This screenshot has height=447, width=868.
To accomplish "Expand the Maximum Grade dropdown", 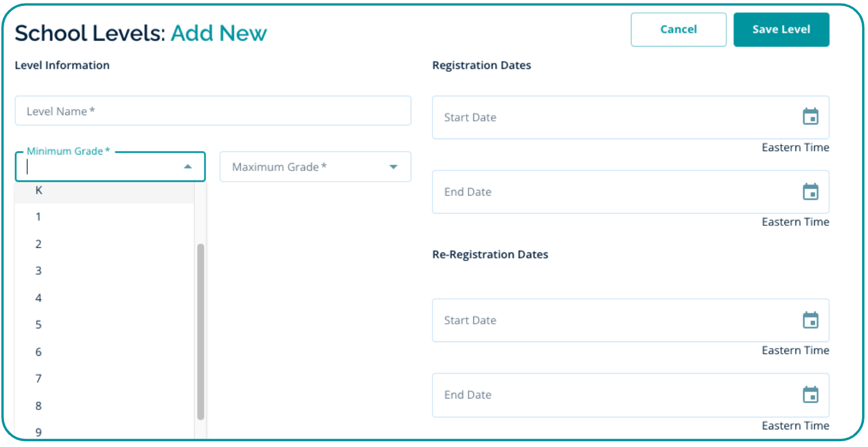I will coord(394,167).
